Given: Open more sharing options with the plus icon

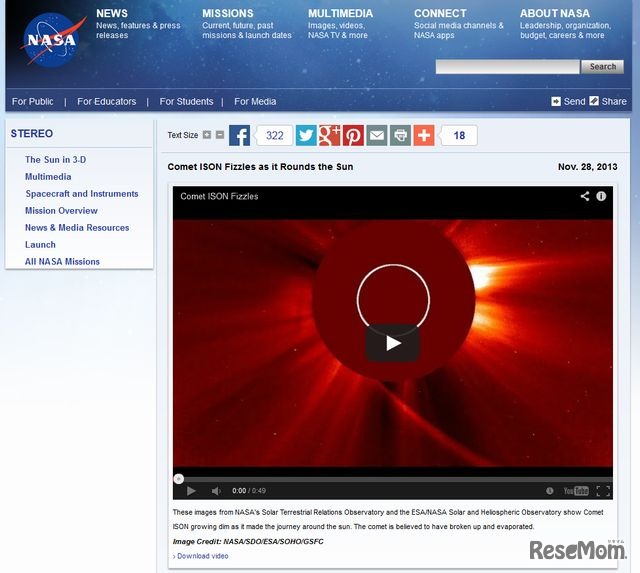Looking at the screenshot, I should [x=424, y=136].
